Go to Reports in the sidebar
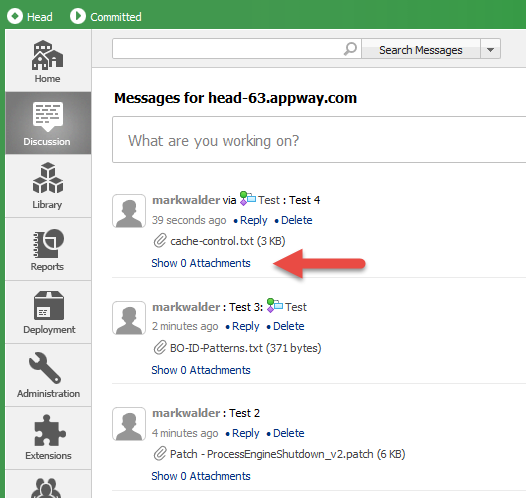 click(48, 249)
